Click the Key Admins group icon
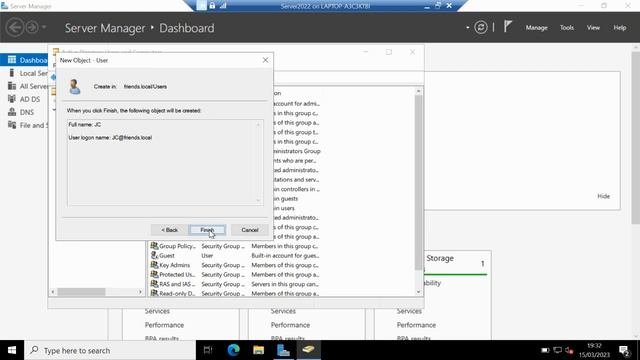640x360 pixels. [x=154, y=264]
